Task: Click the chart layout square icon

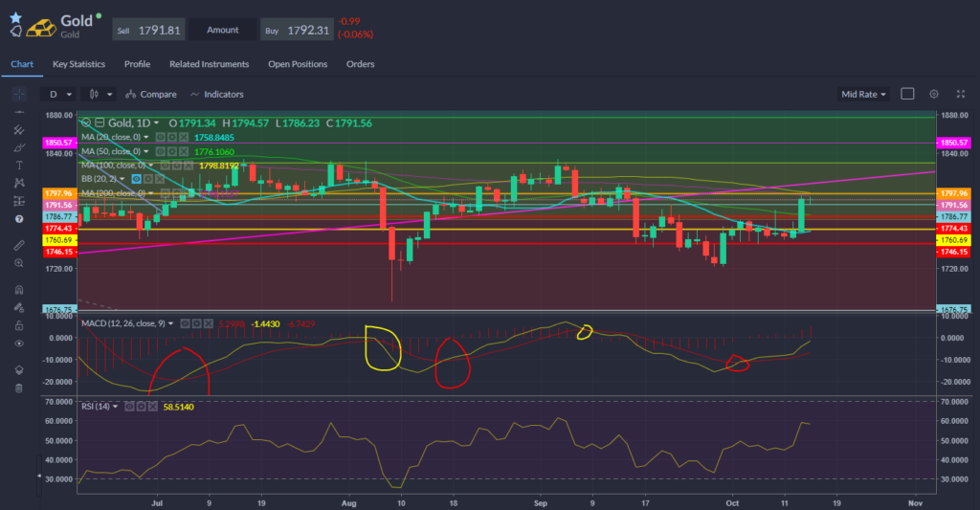Action: click(x=907, y=94)
